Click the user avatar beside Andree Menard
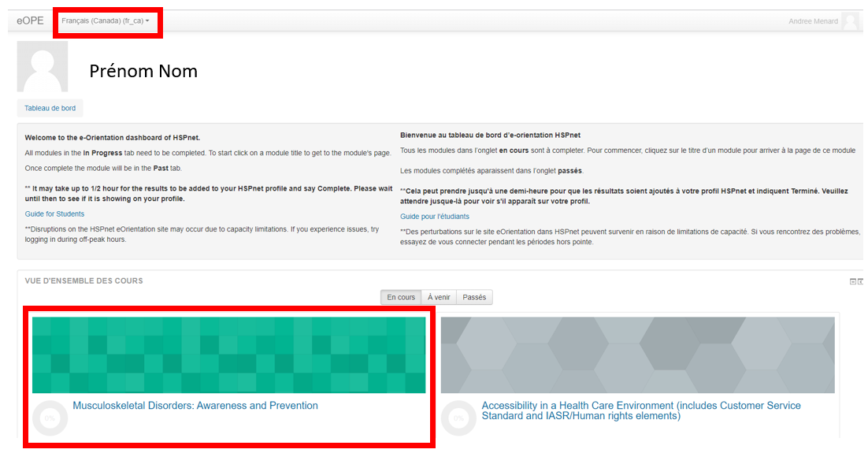Viewport: 868px width, 453px height. point(849,21)
